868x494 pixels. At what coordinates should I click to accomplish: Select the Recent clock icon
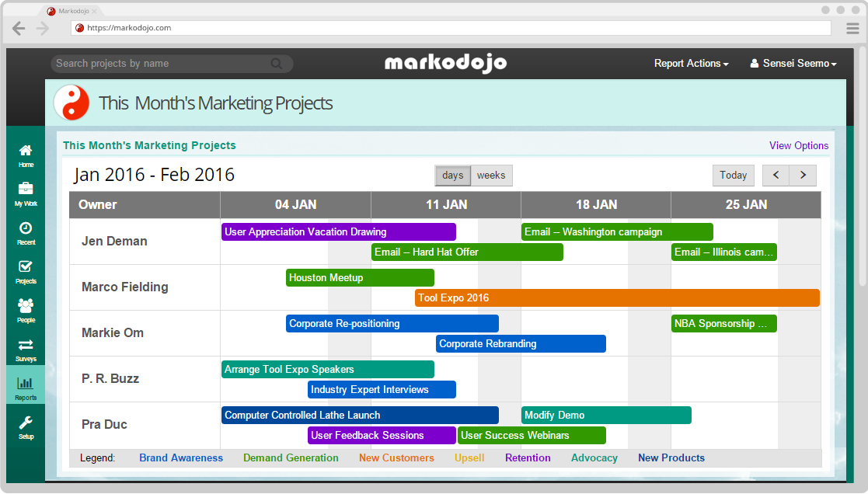[x=26, y=228]
